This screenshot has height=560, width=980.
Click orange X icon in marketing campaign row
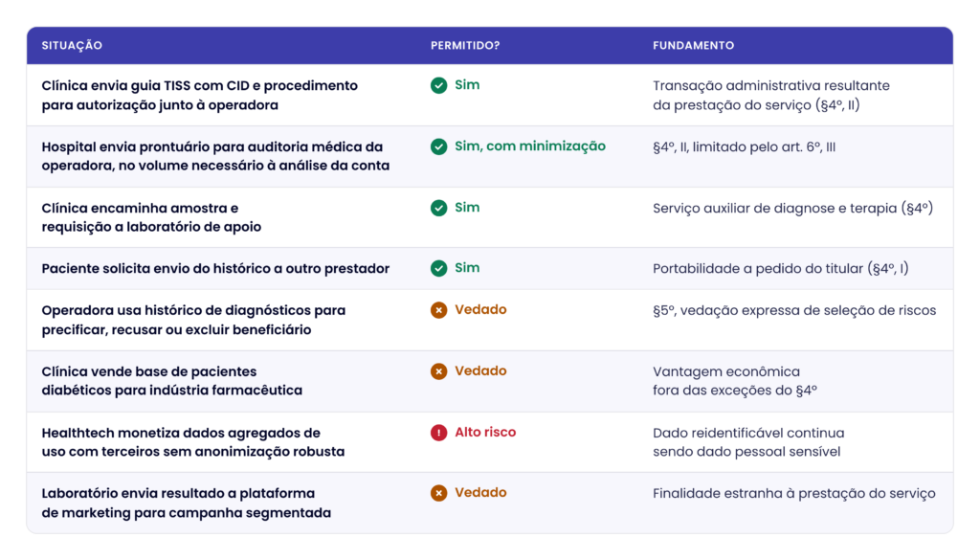[x=438, y=493]
